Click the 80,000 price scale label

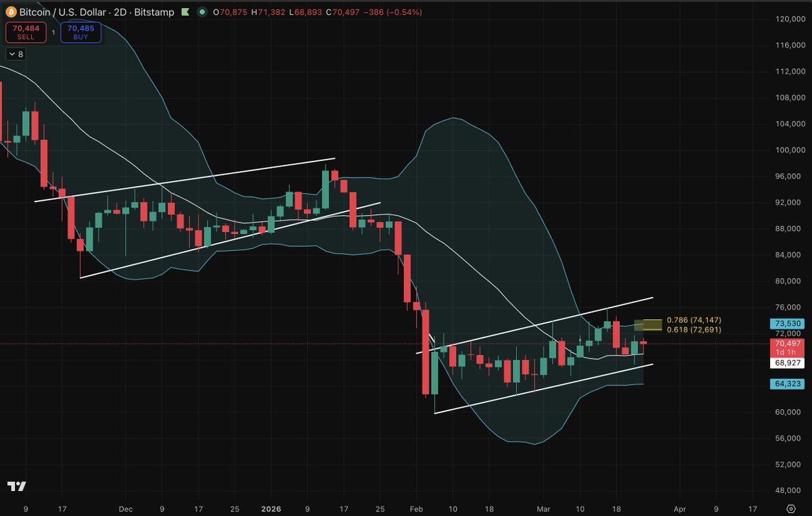pos(789,281)
